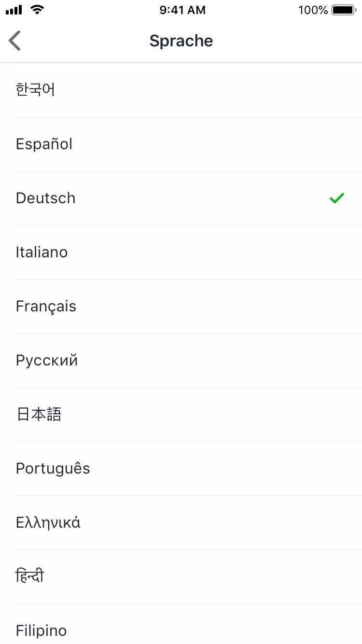Tap the Sprache page title
The image size is (362, 644).
pos(181,41)
